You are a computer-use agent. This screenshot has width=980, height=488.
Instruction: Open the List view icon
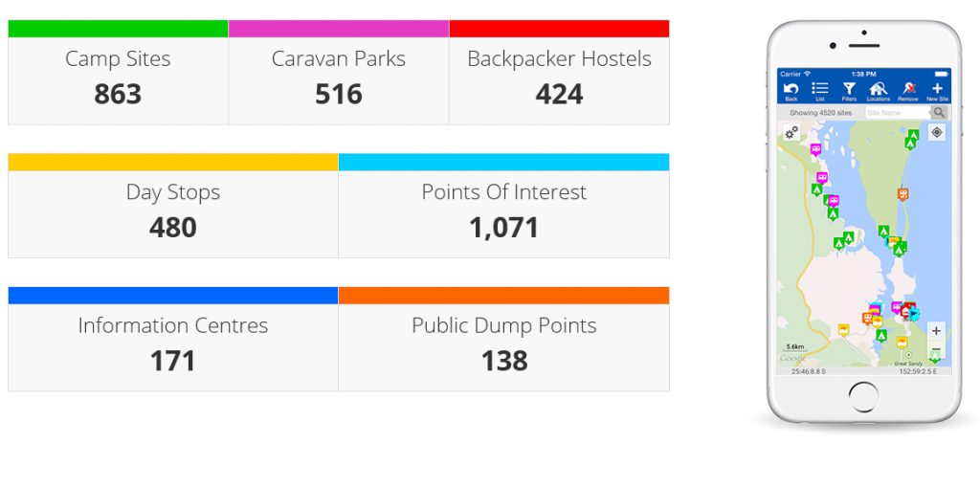click(x=819, y=89)
